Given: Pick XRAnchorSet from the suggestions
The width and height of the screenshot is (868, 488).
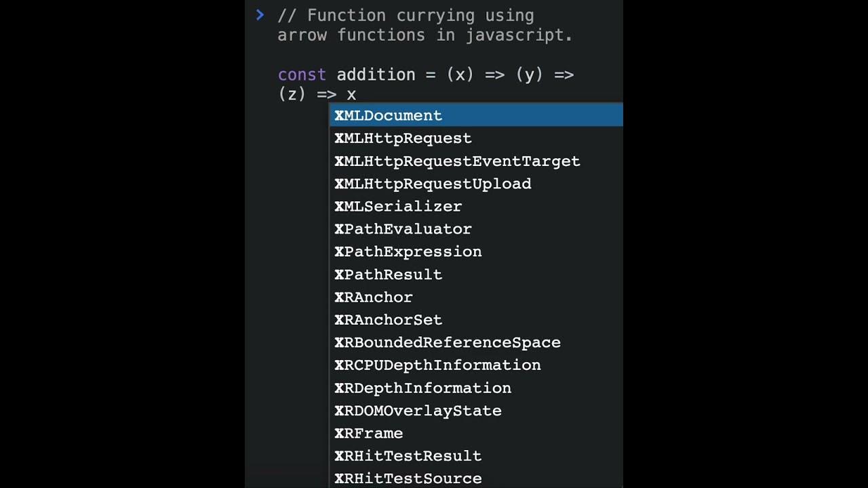Looking at the screenshot, I should (388, 320).
